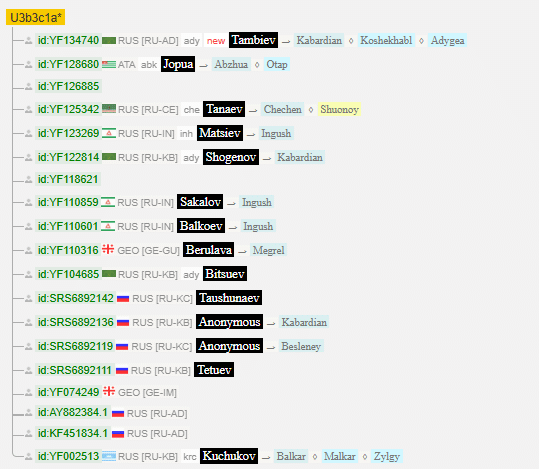The height and width of the screenshot is (469, 539).
Task: Click the person icon beside id:YF002513
Action: coord(29,456)
